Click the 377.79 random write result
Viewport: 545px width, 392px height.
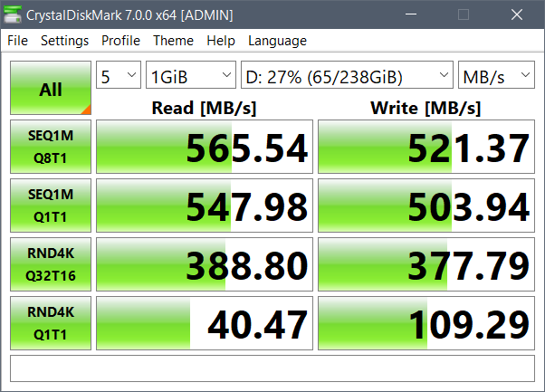[x=426, y=264]
